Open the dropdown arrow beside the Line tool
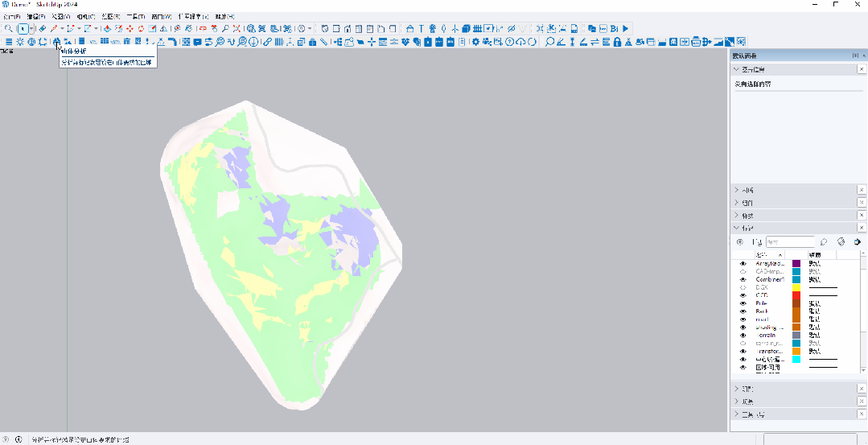 point(62,29)
